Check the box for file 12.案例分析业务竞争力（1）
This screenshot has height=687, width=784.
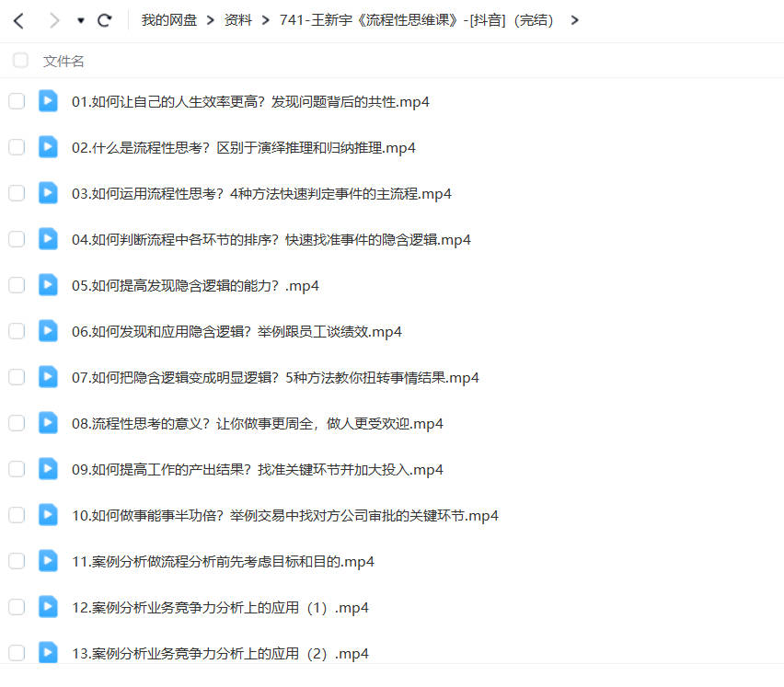pyautogui.click(x=17, y=607)
